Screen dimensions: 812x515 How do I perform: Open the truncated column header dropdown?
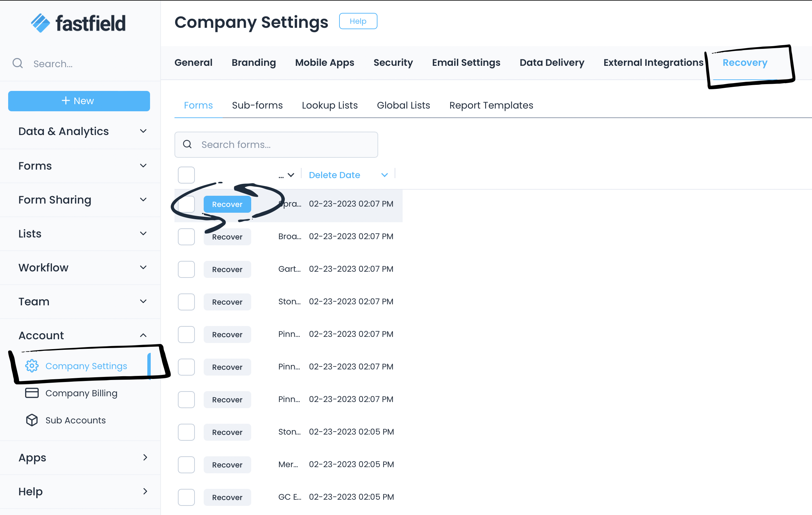coord(291,175)
